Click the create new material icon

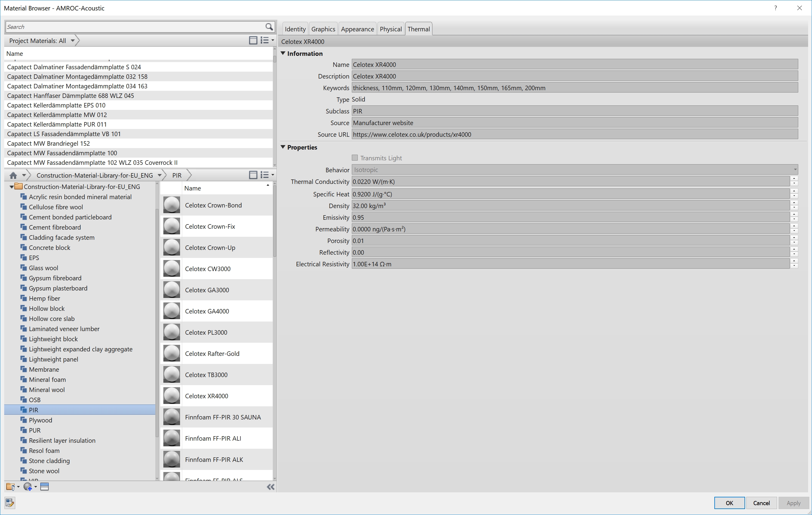[28, 487]
